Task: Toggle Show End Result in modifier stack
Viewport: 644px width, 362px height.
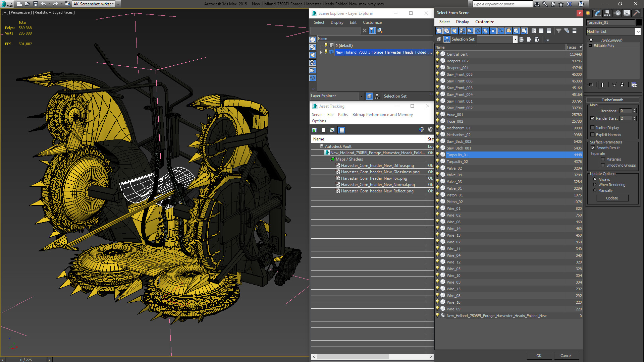Action: [602, 85]
